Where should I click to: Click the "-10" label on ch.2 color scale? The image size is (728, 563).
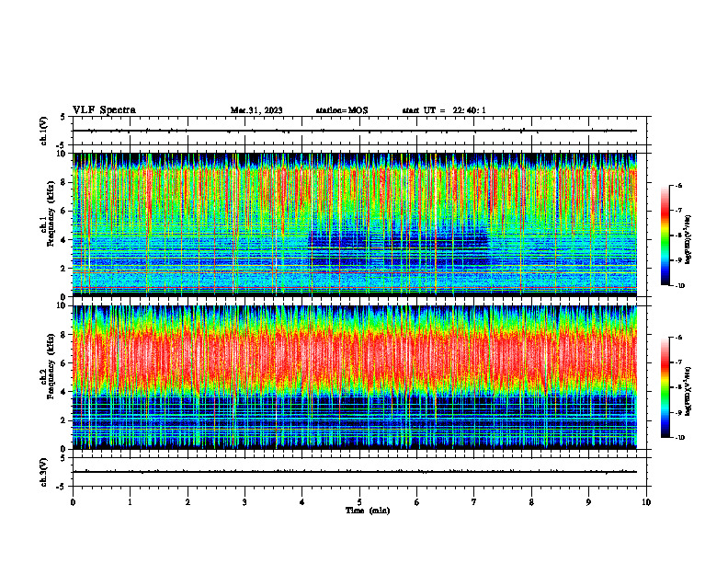[x=680, y=437]
